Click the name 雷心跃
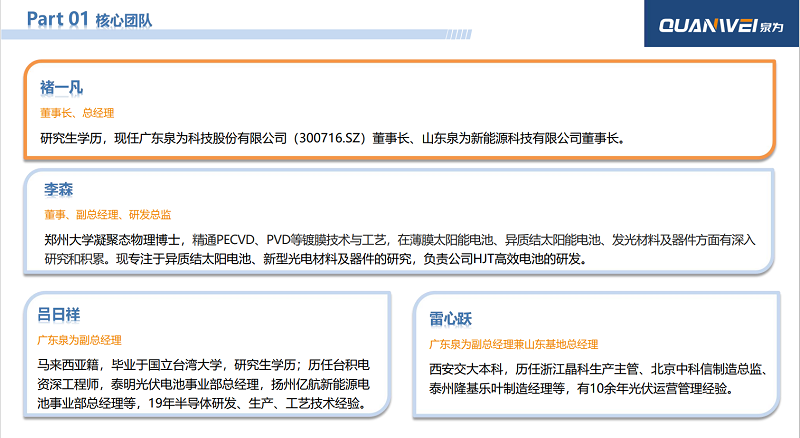This screenshot has height=438, width=800. point(450,318)
